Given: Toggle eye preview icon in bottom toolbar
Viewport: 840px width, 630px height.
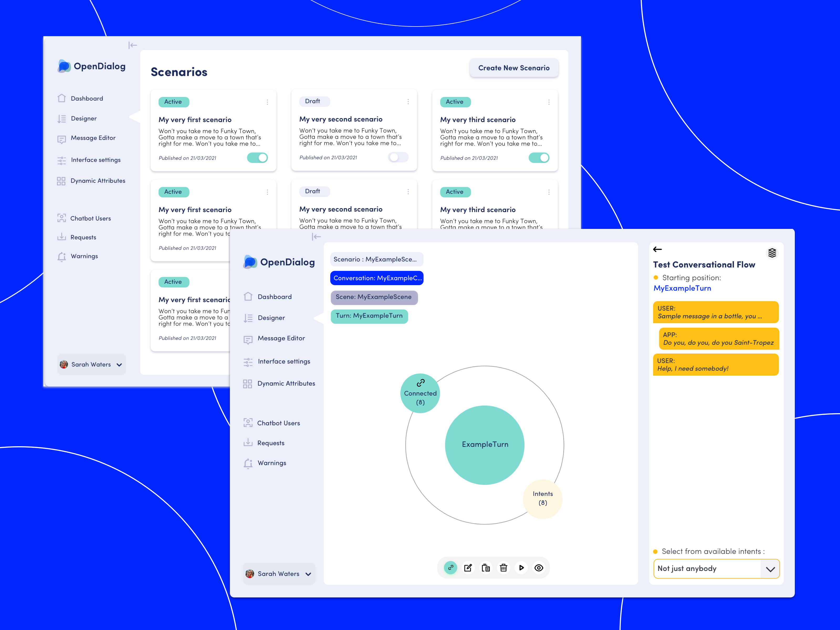Looking at the screenshot, I should tap(539, 568).
